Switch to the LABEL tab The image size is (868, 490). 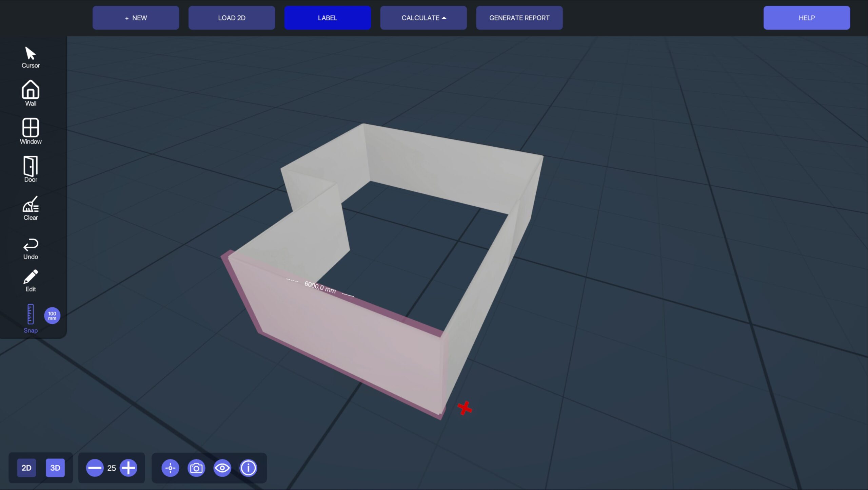point(327,18)
